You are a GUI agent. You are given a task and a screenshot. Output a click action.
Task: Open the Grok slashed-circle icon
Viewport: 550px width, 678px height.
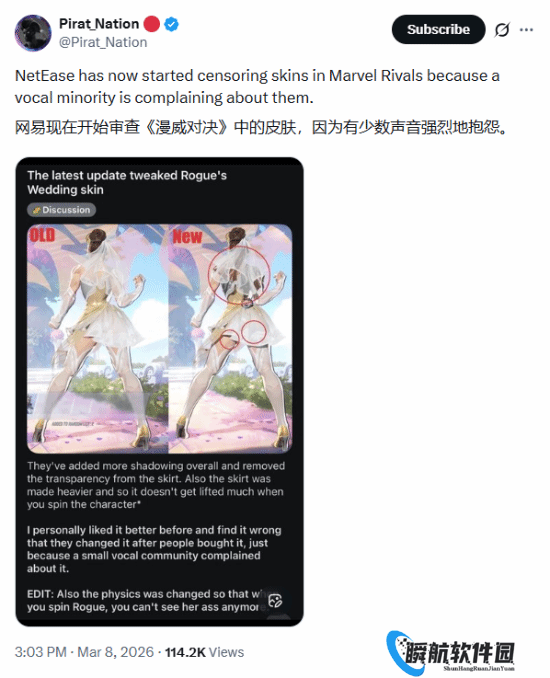pyautogui.click(x=502, y=29)
